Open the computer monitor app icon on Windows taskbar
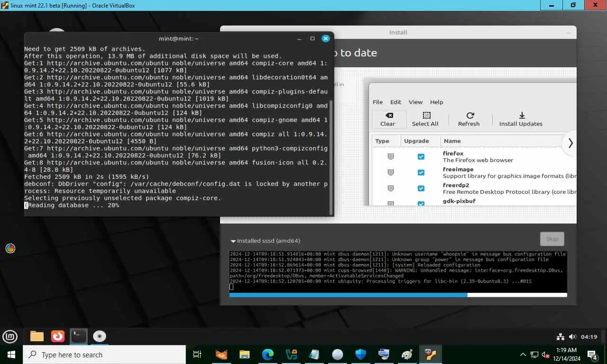 click(384, 355)
